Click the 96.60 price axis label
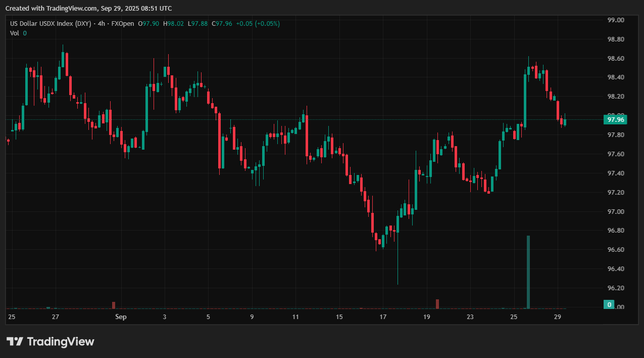Screen dimensions: 644x358 tap(616, 250)
